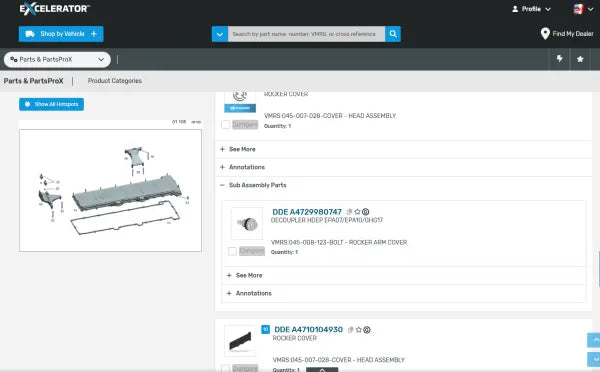The width and height of the screenshot is (600, 372).
Task: Open the Parts & PartsProX dropdown
Action: click(x=57, y=59)
